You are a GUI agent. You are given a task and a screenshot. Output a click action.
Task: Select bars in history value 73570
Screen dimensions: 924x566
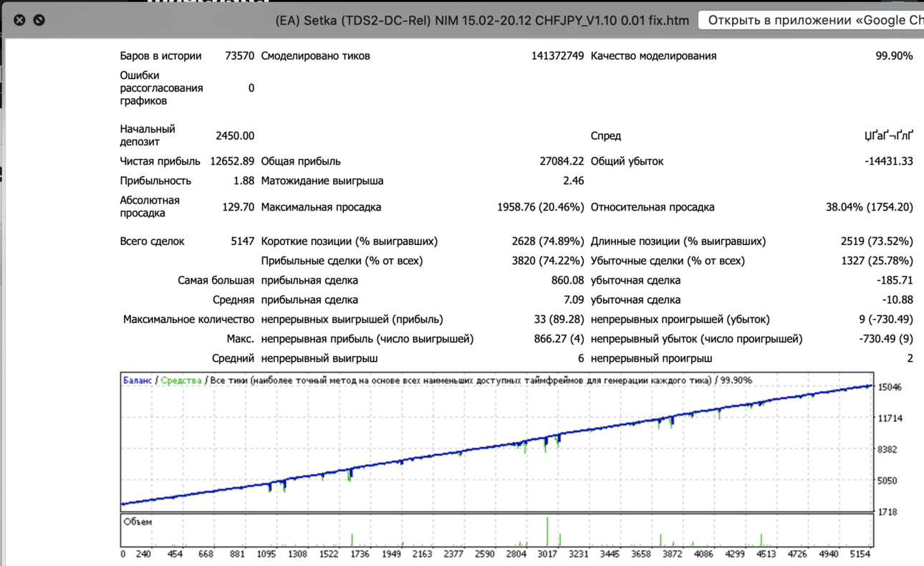point(239,56)
